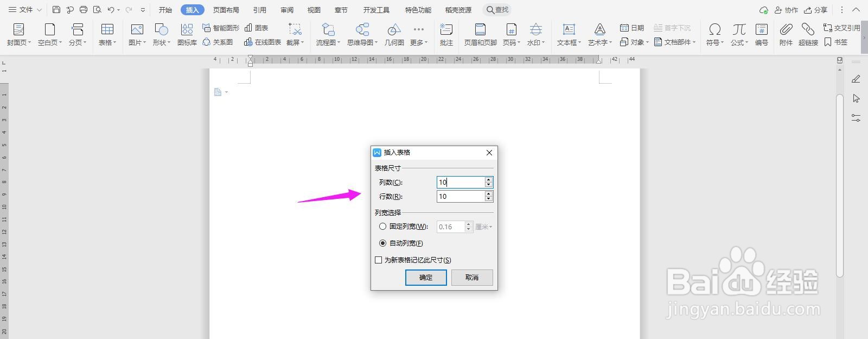This screenshot has width=868, height=339.
Task: Insert 日期 date
Action: pyautogui.click(x=632, y=28)
